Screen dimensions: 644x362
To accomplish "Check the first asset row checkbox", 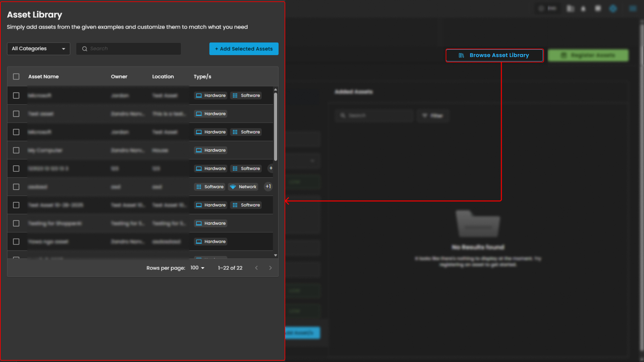I will coord(16,96).
